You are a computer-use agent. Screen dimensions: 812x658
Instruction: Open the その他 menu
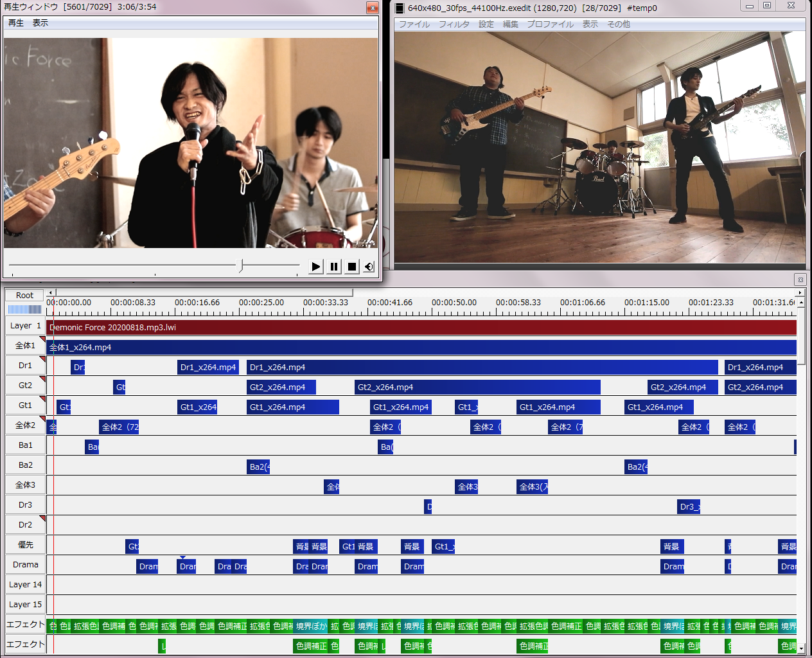618,24
